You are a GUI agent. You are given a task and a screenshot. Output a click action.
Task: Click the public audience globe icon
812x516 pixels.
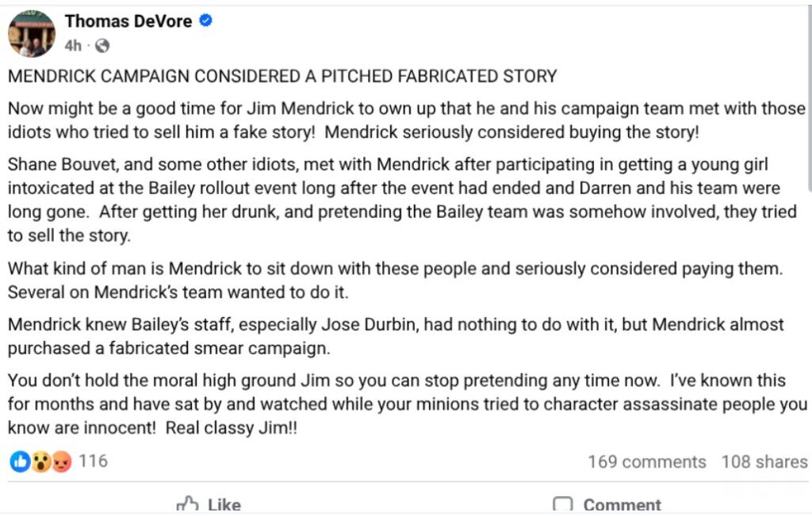[101, 46]
